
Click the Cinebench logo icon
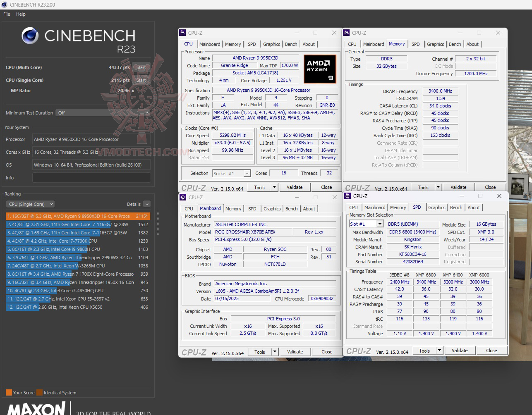[x=30, y=36]
